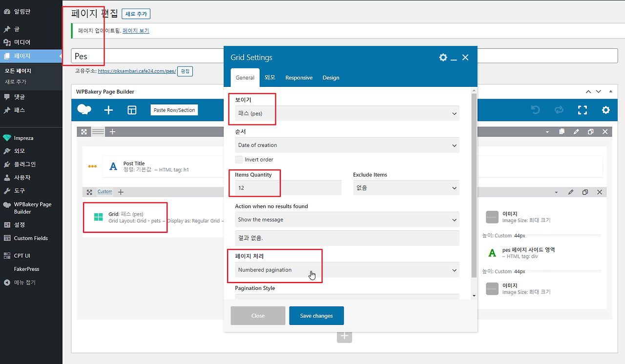Image resolution: width=625 pixels, height=364 pixels.
Task: Switch to the 외모 tab in Grid Settings
Action: tap(270, 78)
